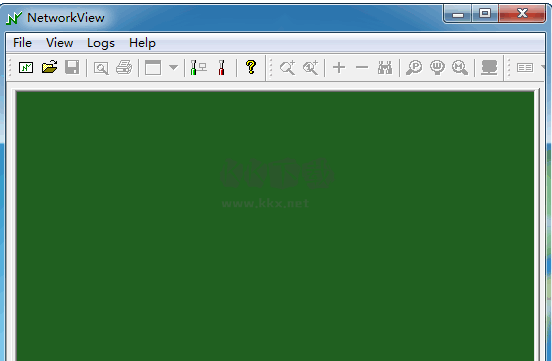The height and width of the screenshot is (361, 552).
Task: Click the magnifier with letter M
Action: pyautogui.click(x=460, y=67)
